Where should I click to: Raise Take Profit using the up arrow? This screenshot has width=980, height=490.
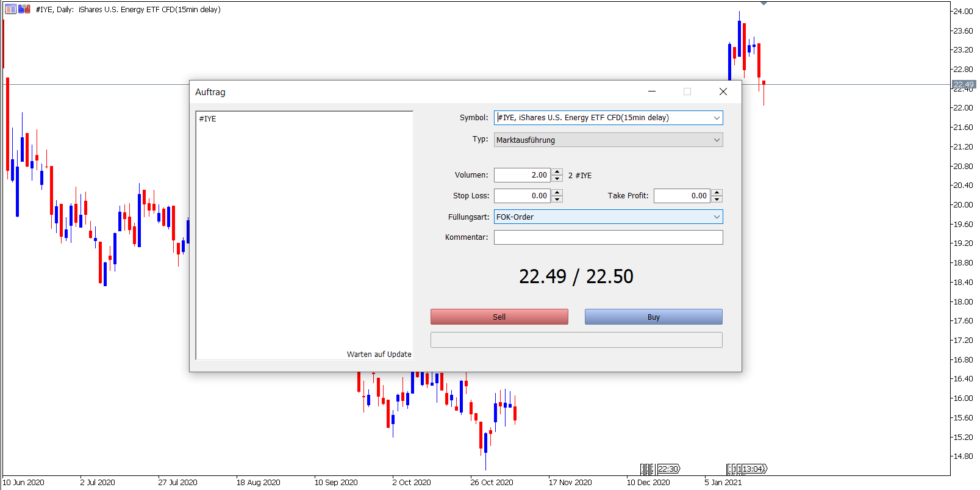[x=717, y=192]
